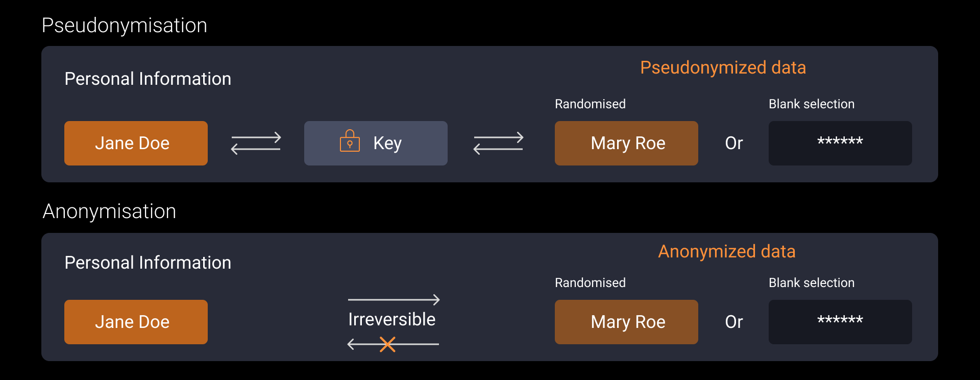Viewport: 980px width, 380px height.
Task: Click the double arrows between Jane Doe and Key
Action: pyautogui.click(x=256, y=143)
